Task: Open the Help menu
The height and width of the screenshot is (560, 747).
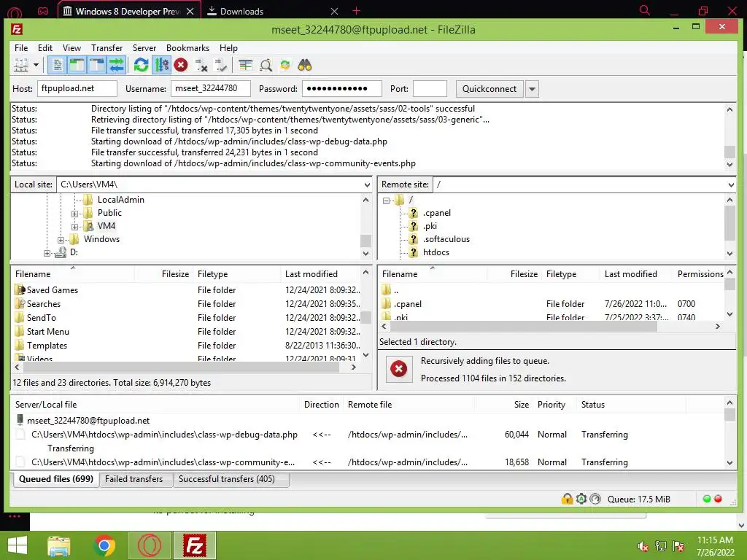Action: (228, 48)
